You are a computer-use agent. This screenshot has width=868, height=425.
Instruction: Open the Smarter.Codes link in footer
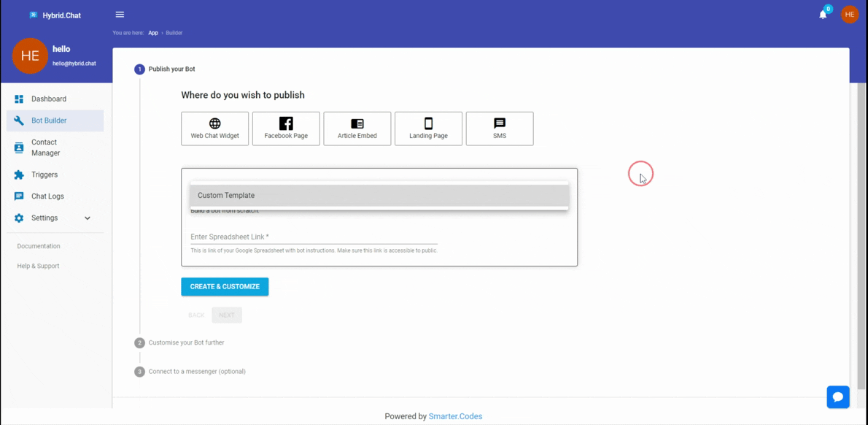455,416
